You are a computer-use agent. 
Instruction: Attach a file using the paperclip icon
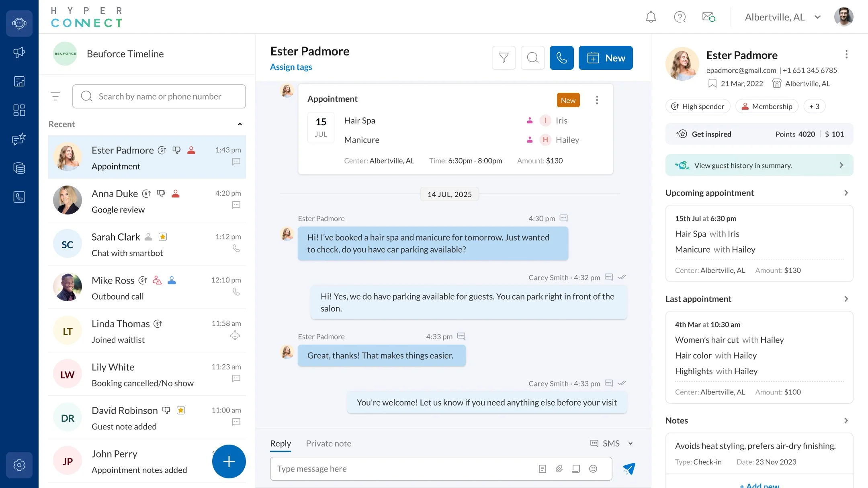pyautogui.click(x=559, y=468)
